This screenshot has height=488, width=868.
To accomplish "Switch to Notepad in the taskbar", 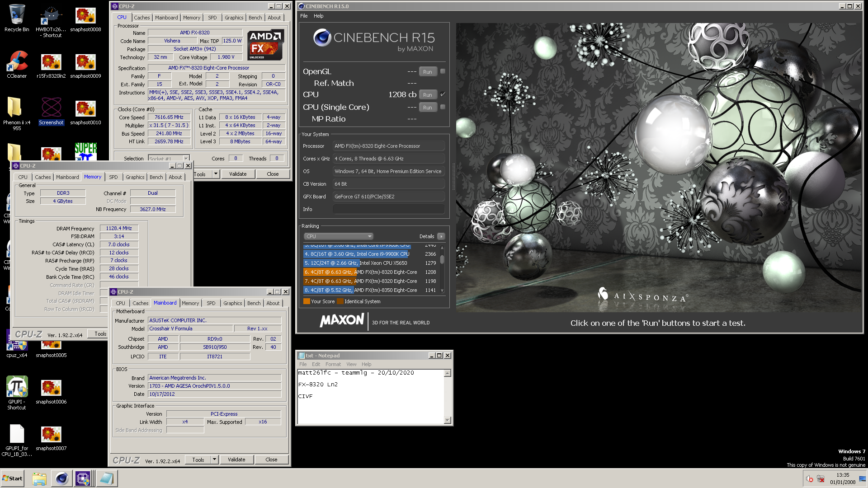I will (x=107, y=479).
